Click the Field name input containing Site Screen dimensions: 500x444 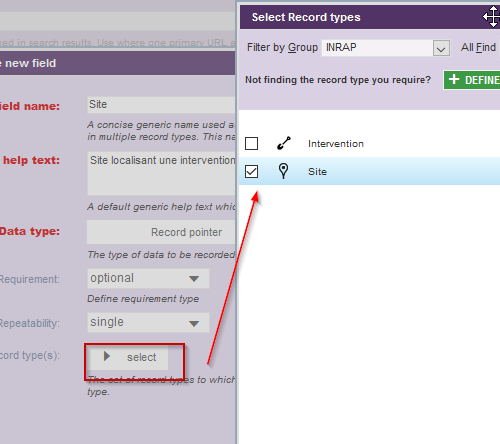(161, 105)
